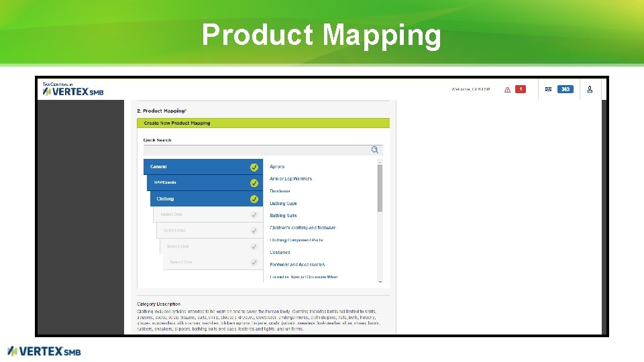
Task: Choose Formal or Special Occasion Wear
Action: click(x=303, y=277)
